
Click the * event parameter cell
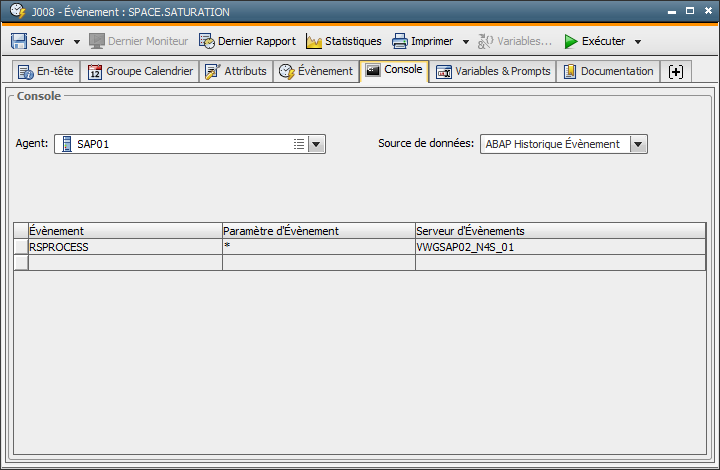pos(319,247)
